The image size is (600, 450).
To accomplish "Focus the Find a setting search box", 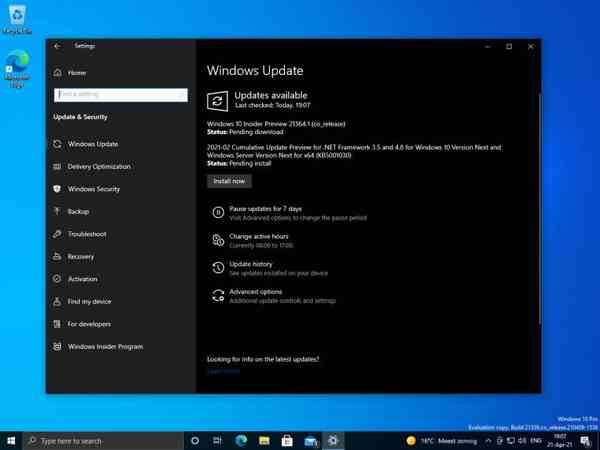I will pyautogui.click(x=121, y=95).
